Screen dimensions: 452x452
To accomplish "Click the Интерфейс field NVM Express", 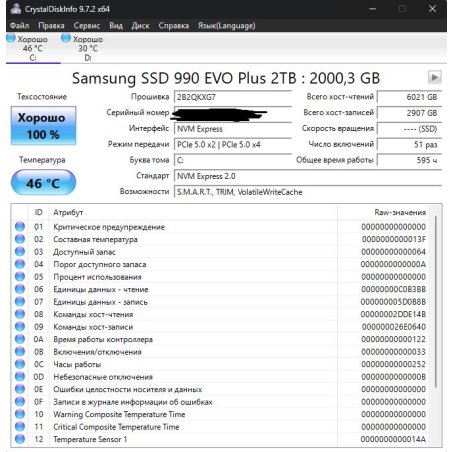I will pos(233,129).
